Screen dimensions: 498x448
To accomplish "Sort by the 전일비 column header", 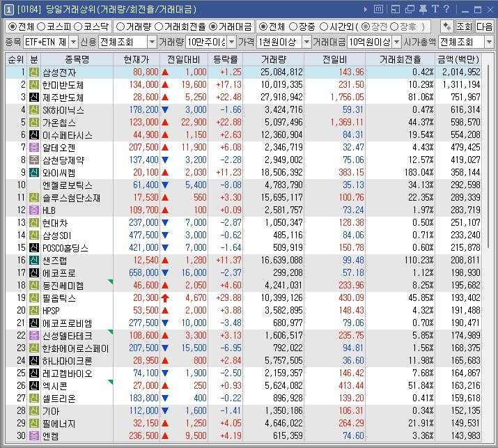I will coord(335,59).
